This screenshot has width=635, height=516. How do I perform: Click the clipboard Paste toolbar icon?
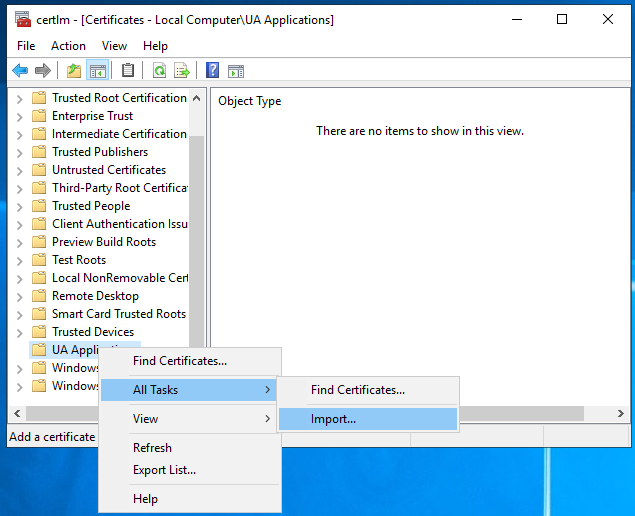point(128,70)
